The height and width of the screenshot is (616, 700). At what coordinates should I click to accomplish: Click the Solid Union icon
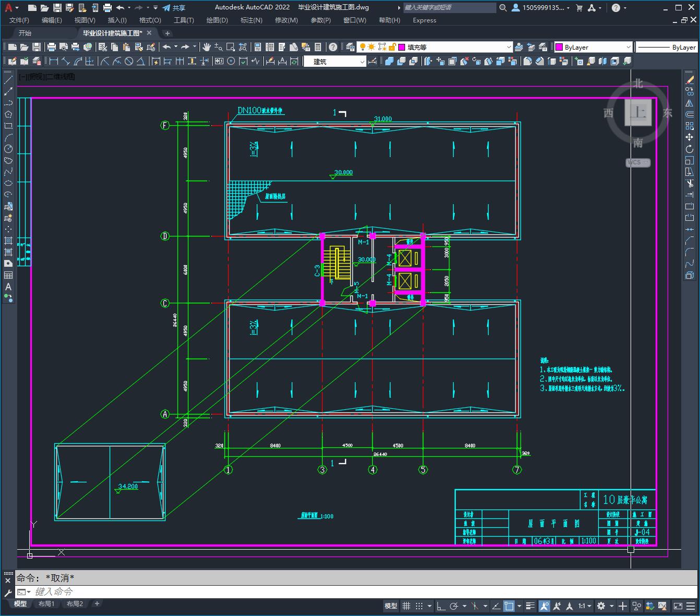tap(389, 61)
